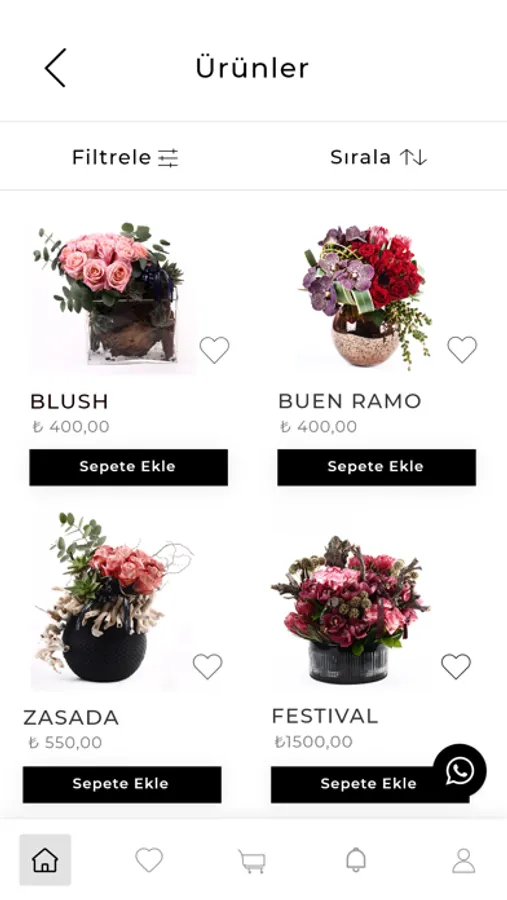Go back using the arrow icon
Viewport: 507px width, 900px height.
[x=55, y=68]
